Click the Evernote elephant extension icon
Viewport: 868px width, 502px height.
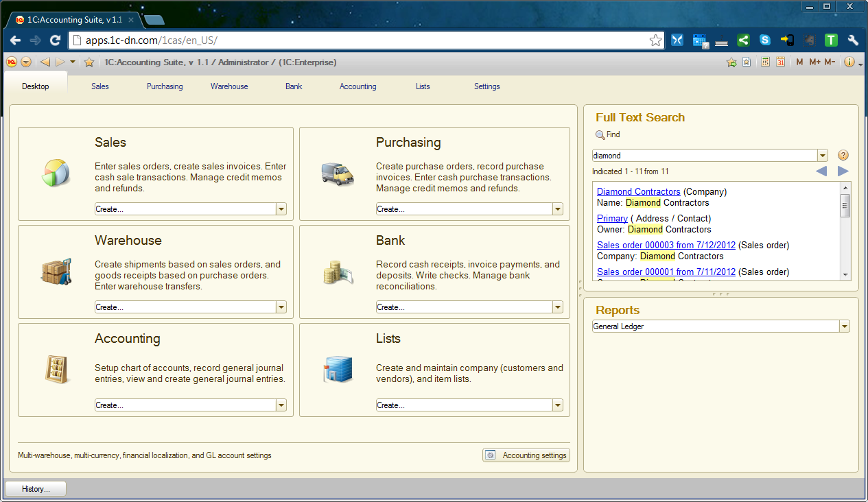coord(809,40)
